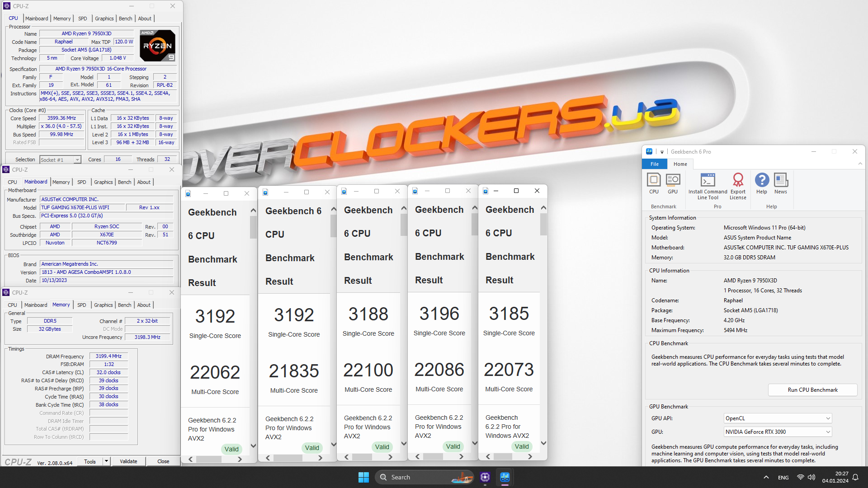Toggle the Pro mode in Geekbench 6
The image size is (868, 488).
(x=718, y=206)
